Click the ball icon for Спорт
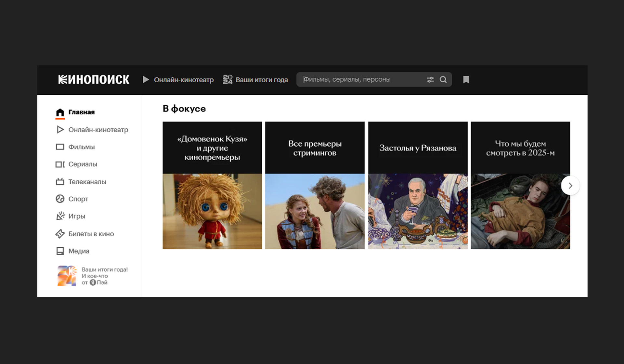 click(60, 199)
